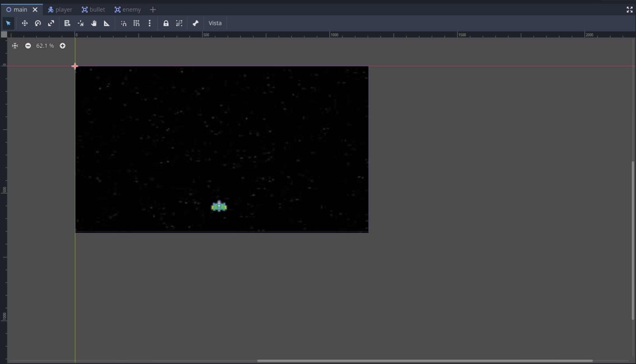Screen dimensions: 636x364
Task: Click the horizontal viewport scrollbar
Action: pos(424,360)
